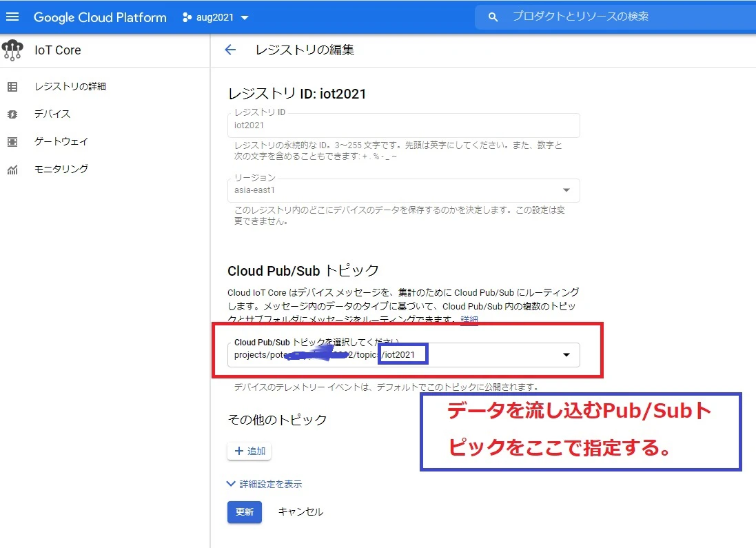The image size is (756, 548).
Task: Click the project hexagon icon beside aug2021
Action: click(187, 17)
